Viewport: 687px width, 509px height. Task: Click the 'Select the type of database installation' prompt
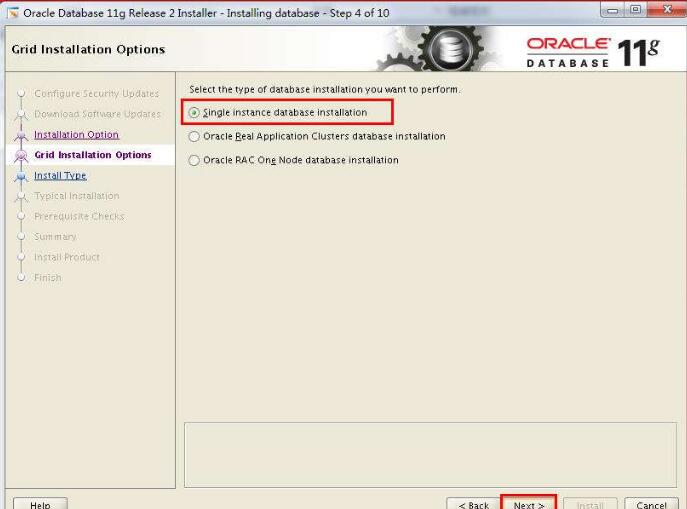click(x=325, y=89)
